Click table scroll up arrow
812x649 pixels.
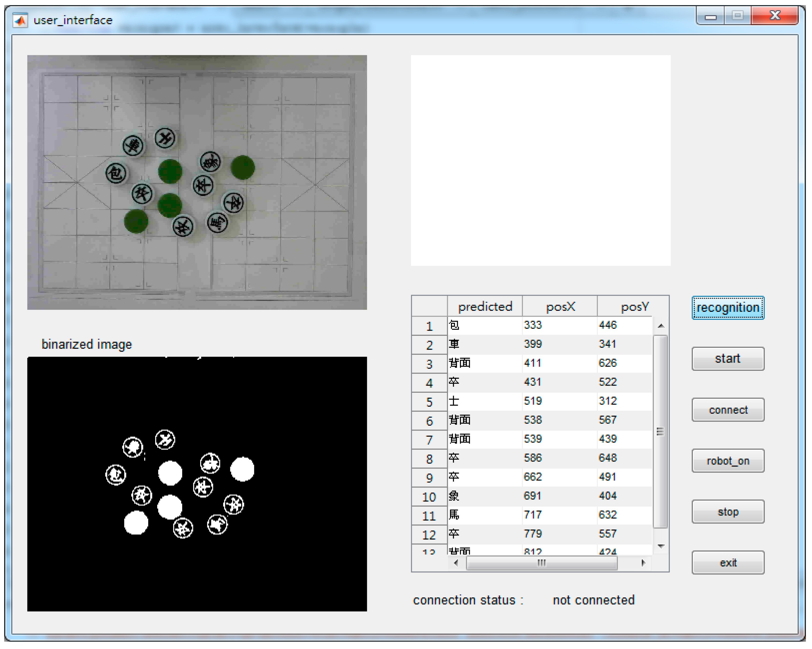click(x=661, y=326)
